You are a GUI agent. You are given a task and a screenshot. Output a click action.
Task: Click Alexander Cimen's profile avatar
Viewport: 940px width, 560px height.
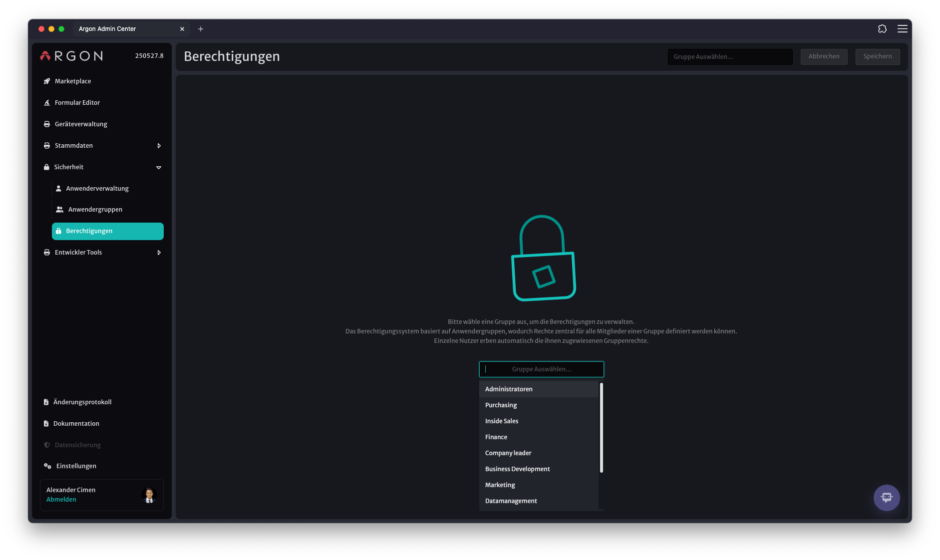tap(149, 495)
